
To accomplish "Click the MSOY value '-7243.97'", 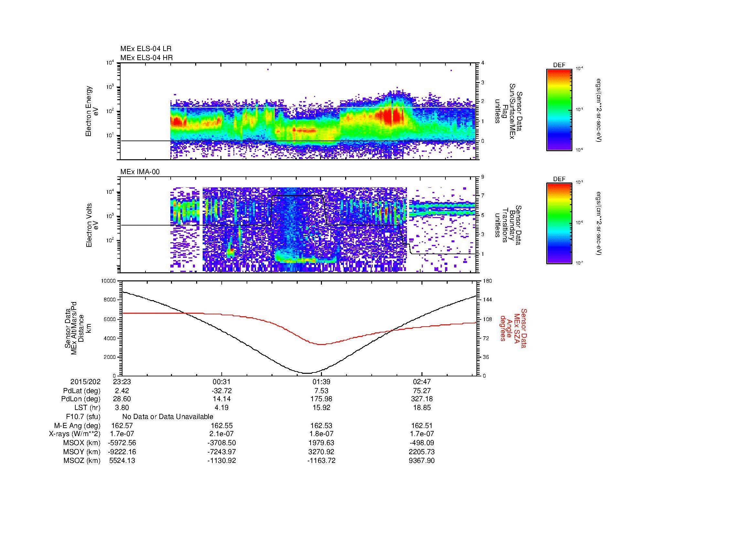I will 222,452.
